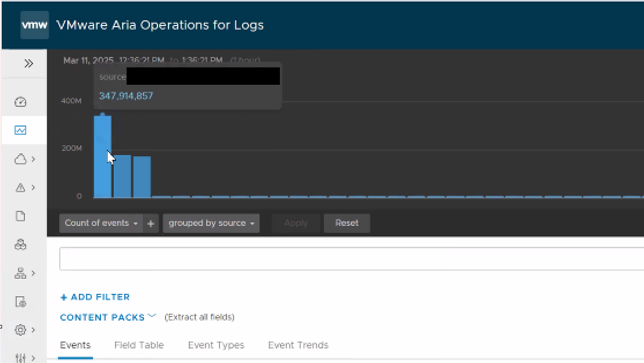The image size is (644, 363).
Task: Expand the CONTENT PACKS dropdown
Action: pyautogui.click(x=108, y=317)
